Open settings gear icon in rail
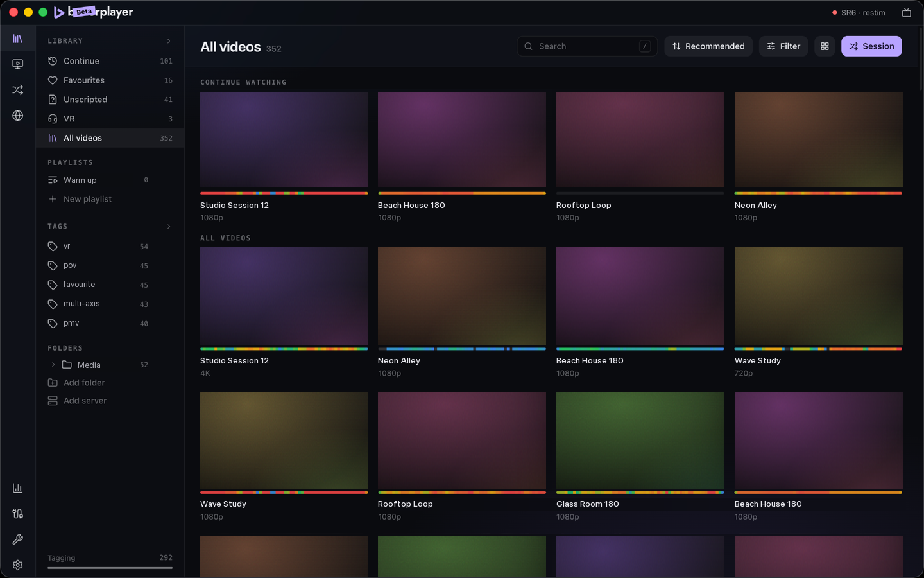 coord(17,565)
